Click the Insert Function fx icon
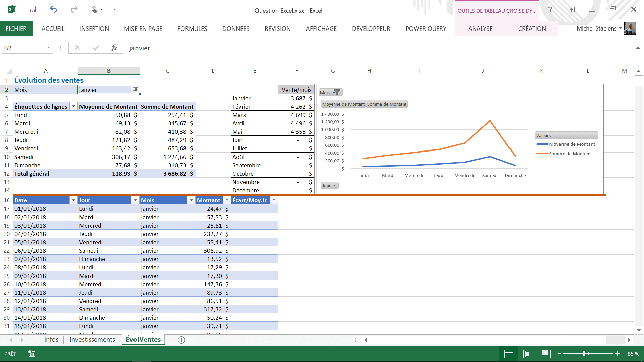Viewport: 644px width, 362px height. (x=114, y=48)
